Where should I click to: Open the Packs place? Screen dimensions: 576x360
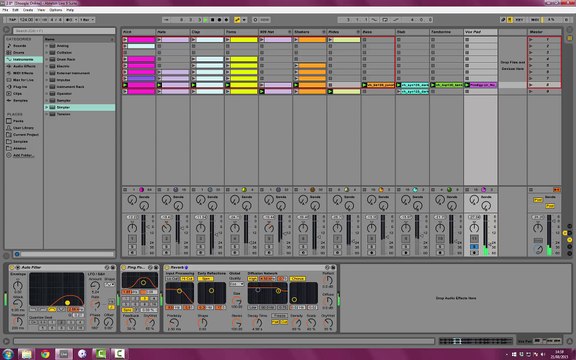[x=18, y=121]
